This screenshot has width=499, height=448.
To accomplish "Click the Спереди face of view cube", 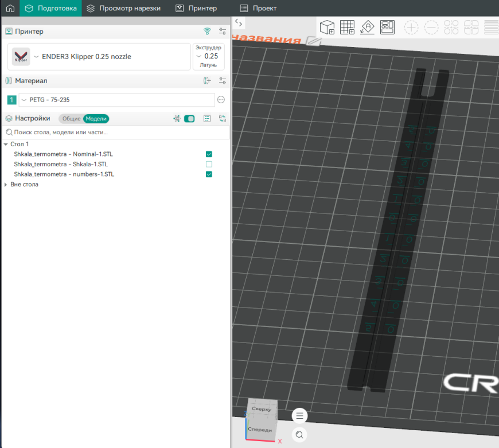I will click(260, 430).
